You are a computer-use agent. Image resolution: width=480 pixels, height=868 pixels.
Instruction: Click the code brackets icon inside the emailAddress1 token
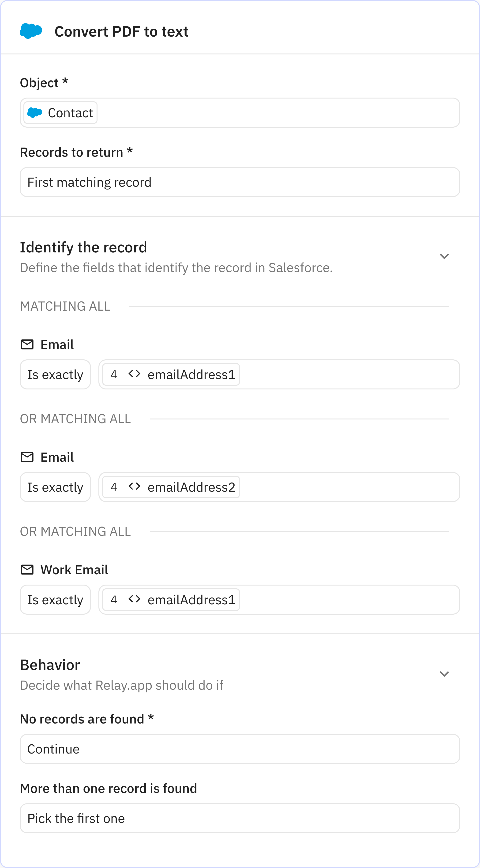135,374
